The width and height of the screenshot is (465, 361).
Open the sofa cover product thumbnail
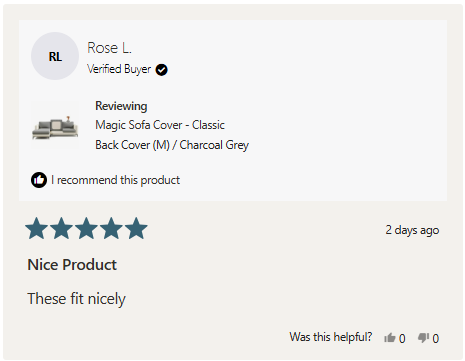click(x=55, y=127)
